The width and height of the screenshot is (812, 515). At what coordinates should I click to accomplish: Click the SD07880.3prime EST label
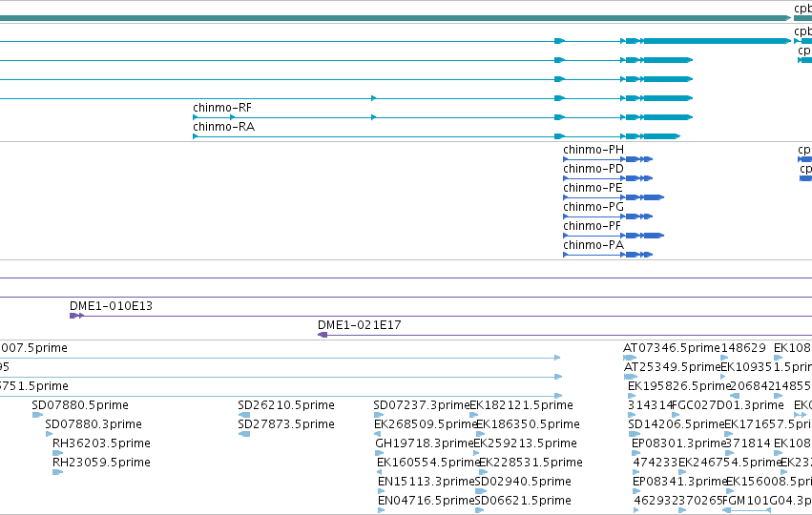tap(94, 424)
